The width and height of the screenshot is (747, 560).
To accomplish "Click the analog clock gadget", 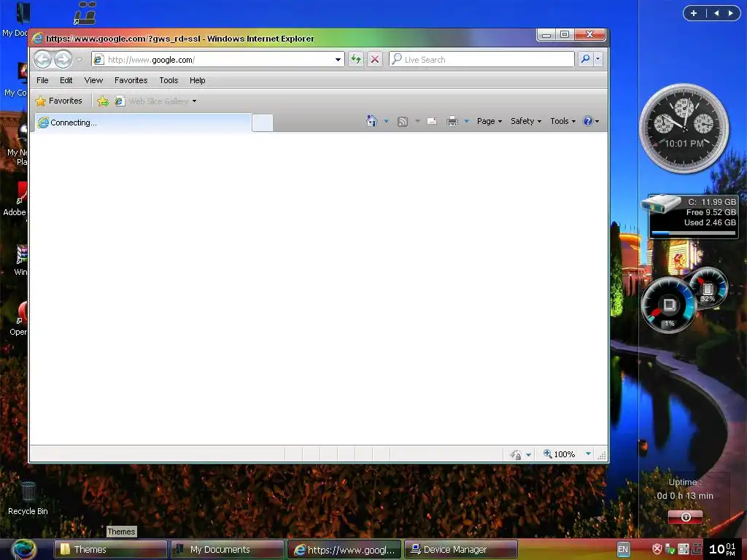I will click(x=684, y=128).
